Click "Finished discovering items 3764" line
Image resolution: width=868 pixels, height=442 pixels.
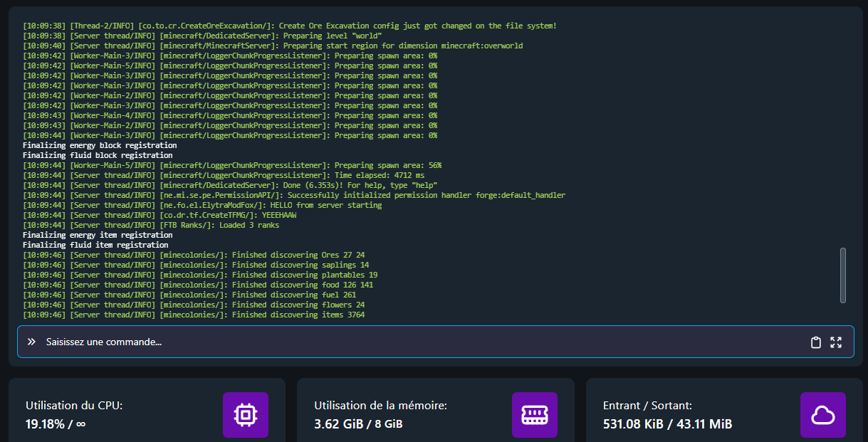pos(194,315)
